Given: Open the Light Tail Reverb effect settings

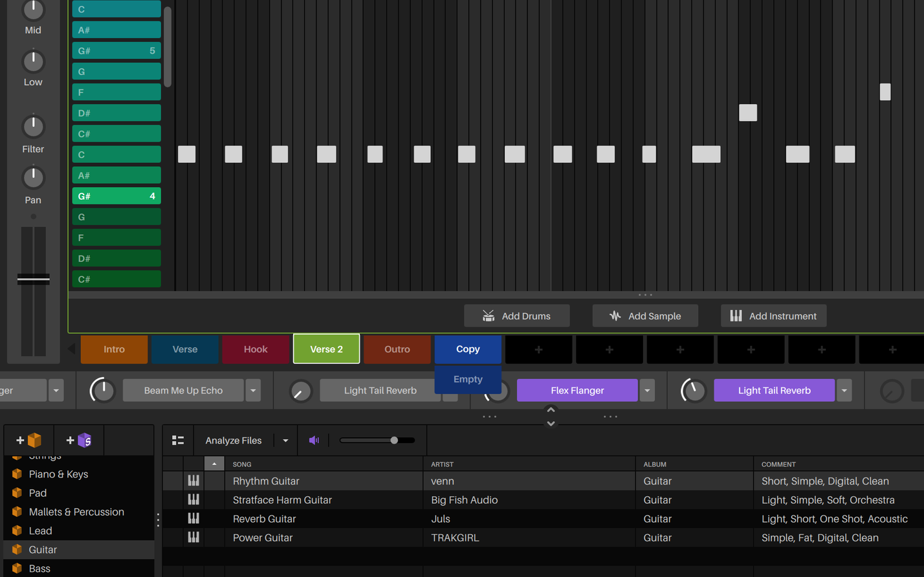Looking at the screenshot, I should pyautogui.click(x=774, y=390).
